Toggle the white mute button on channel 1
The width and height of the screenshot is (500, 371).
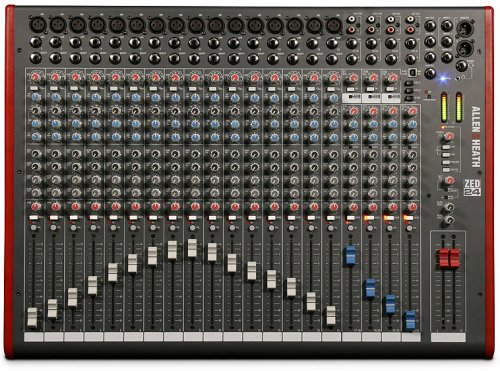33,217
